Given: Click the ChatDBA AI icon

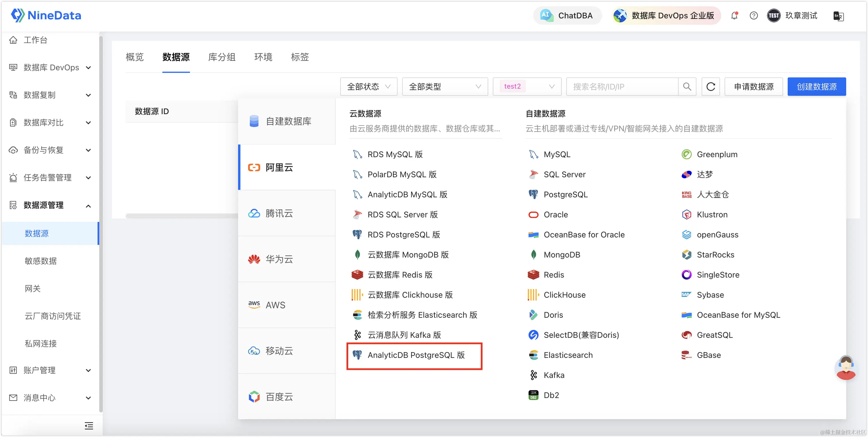Looking at the screenshot, I should 546,15.
